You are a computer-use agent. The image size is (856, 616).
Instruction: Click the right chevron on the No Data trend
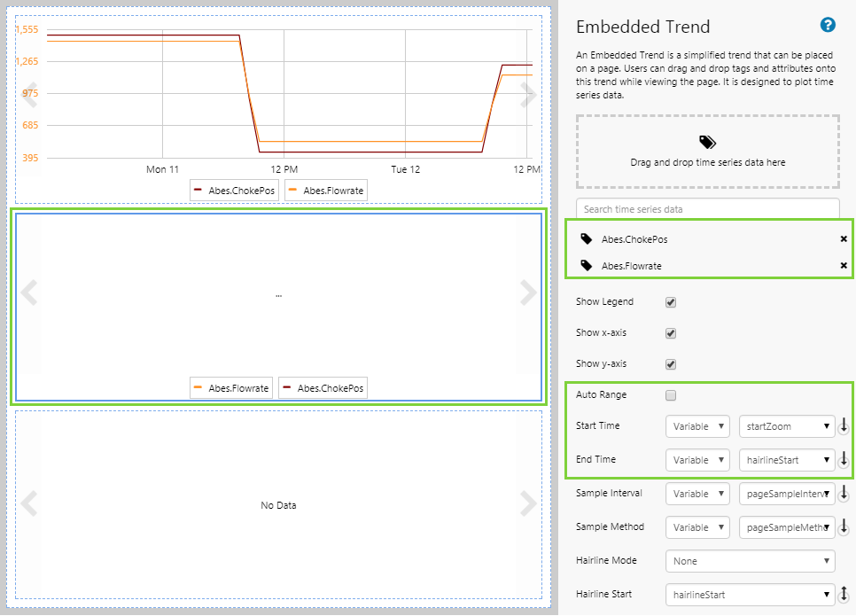coord(528,503)
